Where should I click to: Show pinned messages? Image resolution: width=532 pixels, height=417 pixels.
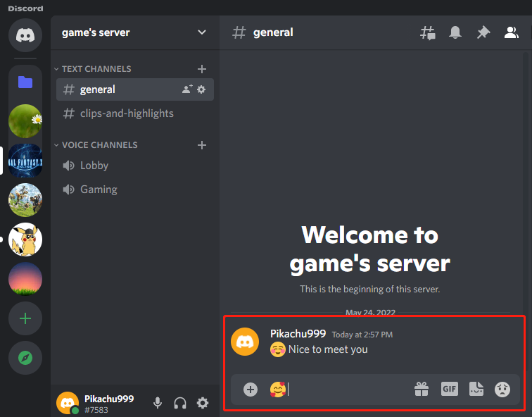coord(483,32)
